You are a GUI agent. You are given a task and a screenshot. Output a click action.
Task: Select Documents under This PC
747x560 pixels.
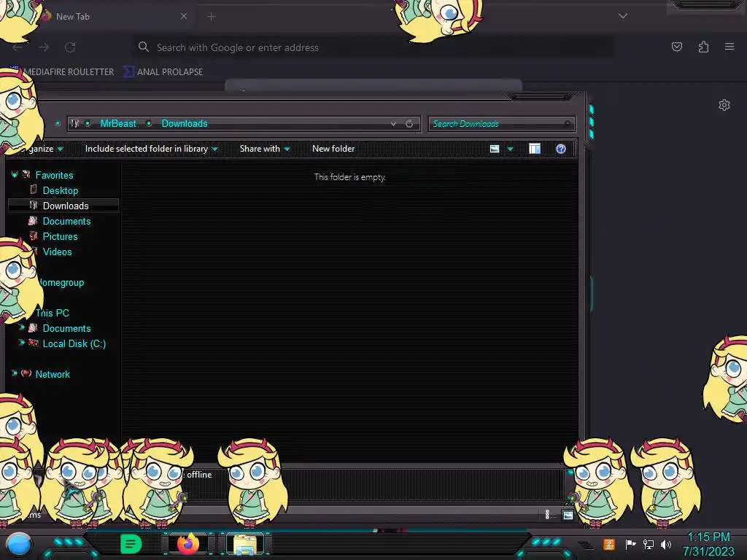coord(66,328)
